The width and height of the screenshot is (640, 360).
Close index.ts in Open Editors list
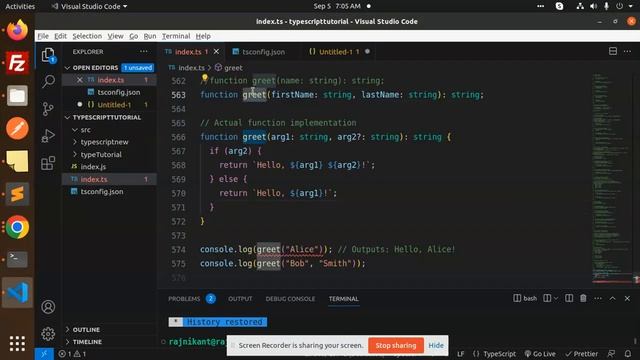pyautogui.click(x=80, y=80)
